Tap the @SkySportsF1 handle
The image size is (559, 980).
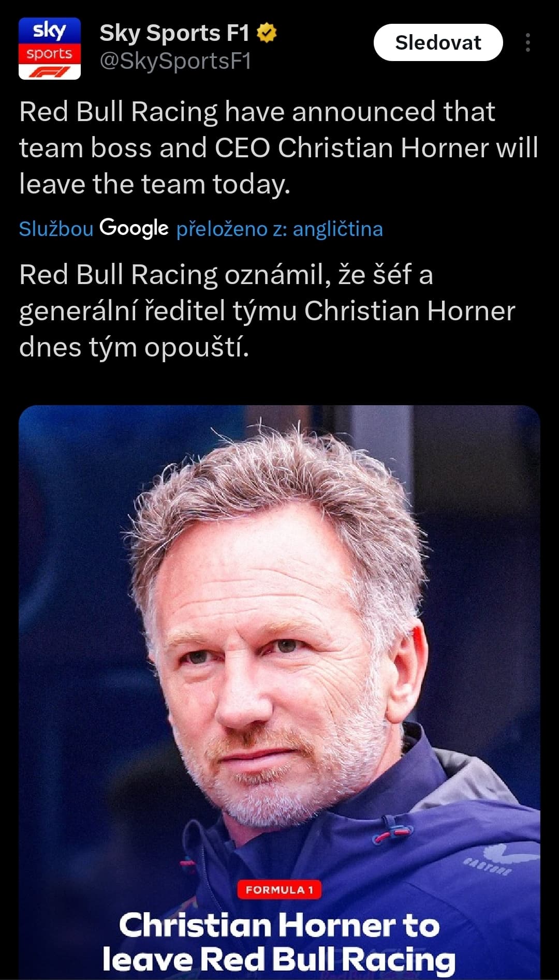point(175,61)
